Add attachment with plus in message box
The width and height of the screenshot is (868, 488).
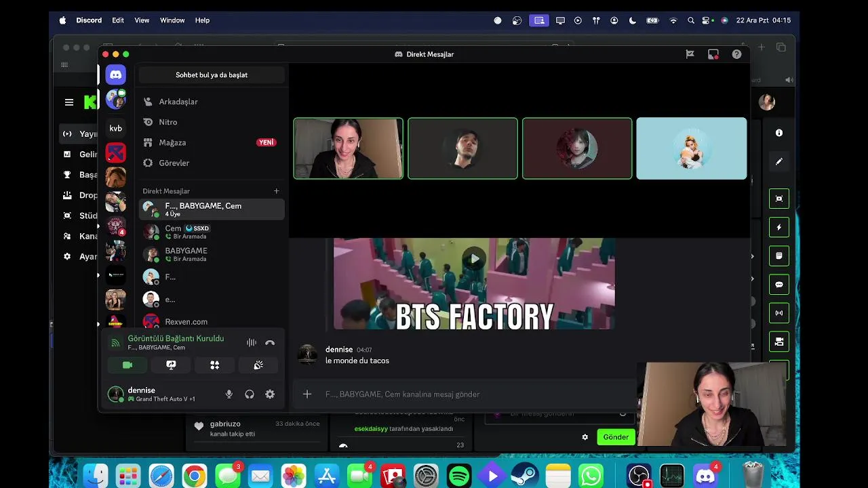[307, 394]
